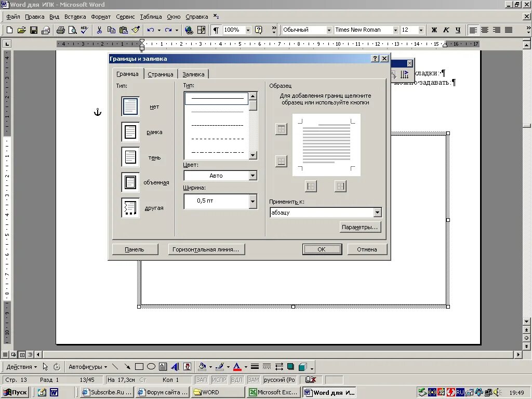The height and width of the screenshot is (399, 532).
Task: Switch to the Страница tab
Action: (161, 74)
